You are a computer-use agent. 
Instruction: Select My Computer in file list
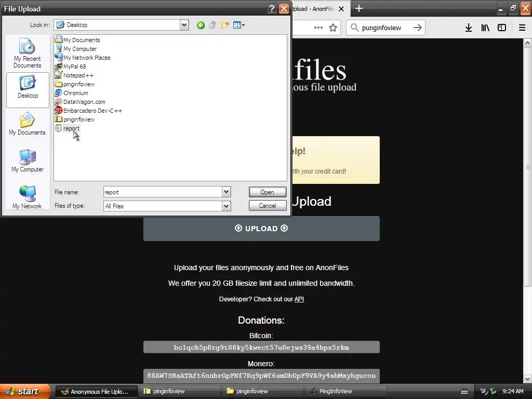point(76,49)
